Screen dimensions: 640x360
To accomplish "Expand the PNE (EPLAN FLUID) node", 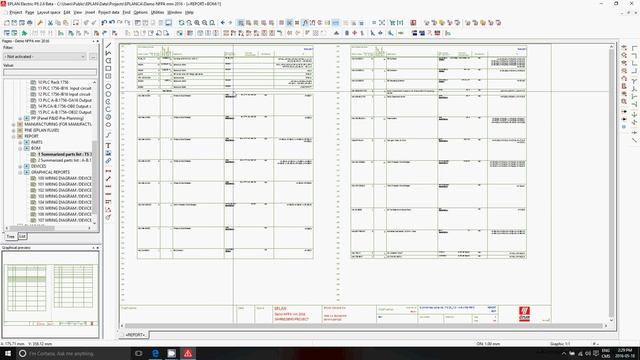I will 13,131.
